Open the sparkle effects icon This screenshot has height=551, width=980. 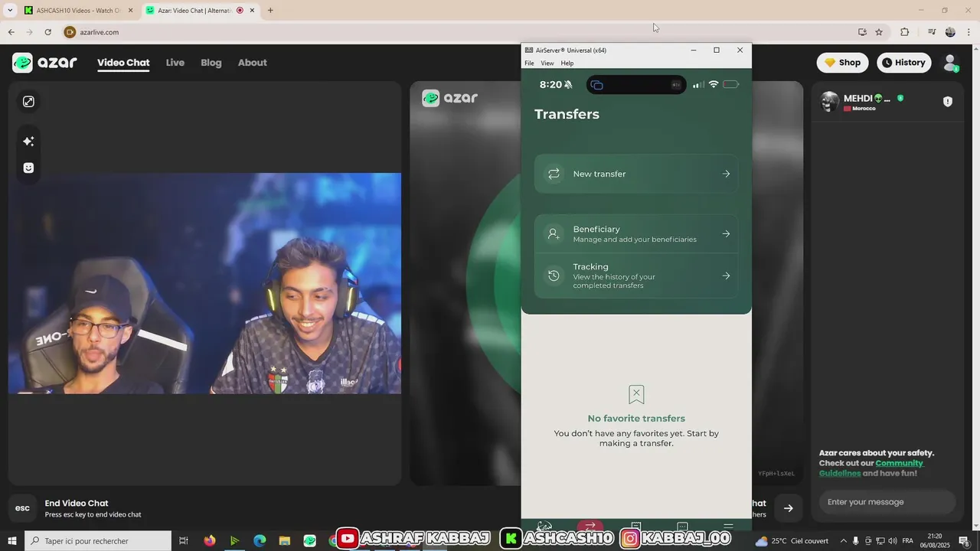point(28,142)
